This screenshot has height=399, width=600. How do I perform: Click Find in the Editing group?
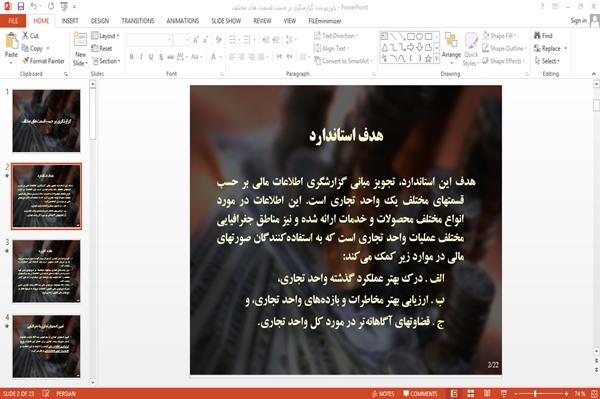543,36
